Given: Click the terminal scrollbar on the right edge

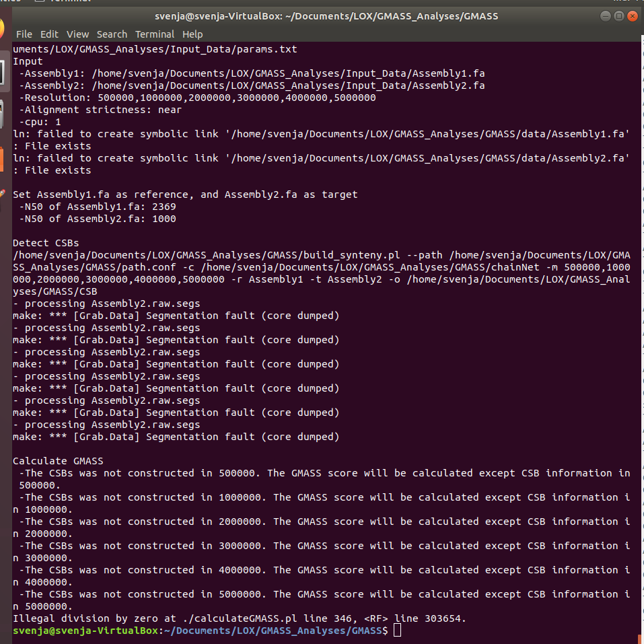Looking at the screenshot, I should [x=640, y=269].
